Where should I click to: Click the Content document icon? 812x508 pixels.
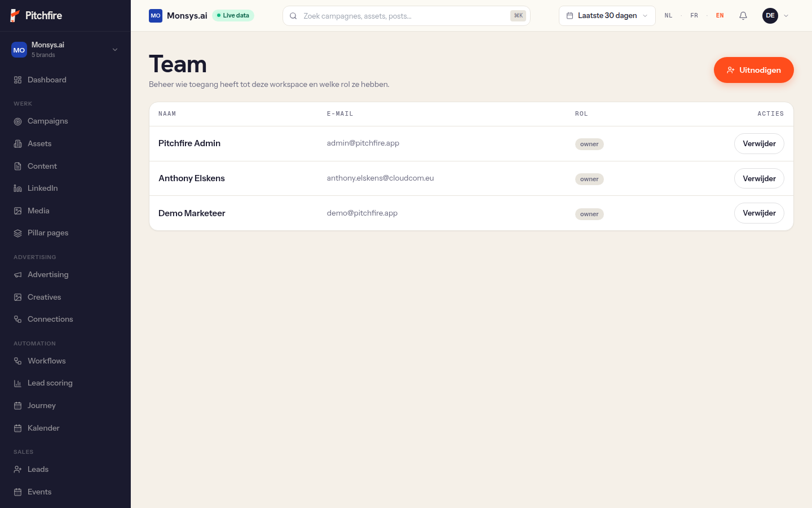pos(17,167)
